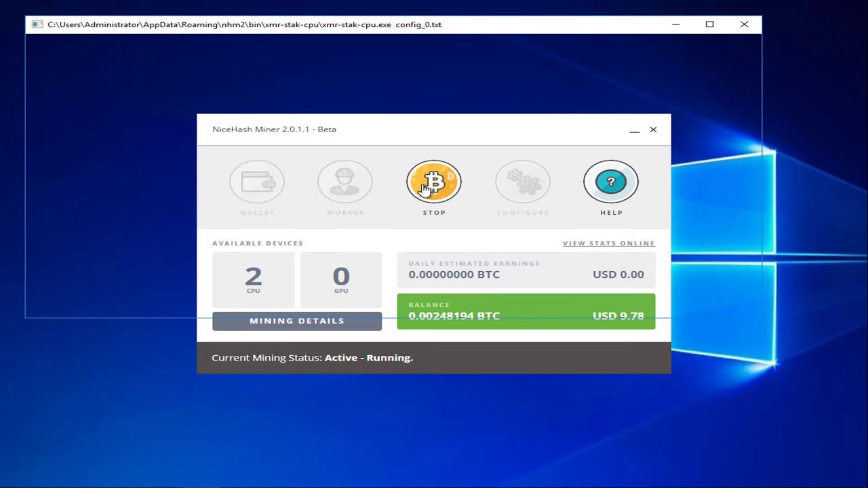Open the Help question mark icon
Image resolution: width=868 pixels, height=488 pixels.
point(611,182)
